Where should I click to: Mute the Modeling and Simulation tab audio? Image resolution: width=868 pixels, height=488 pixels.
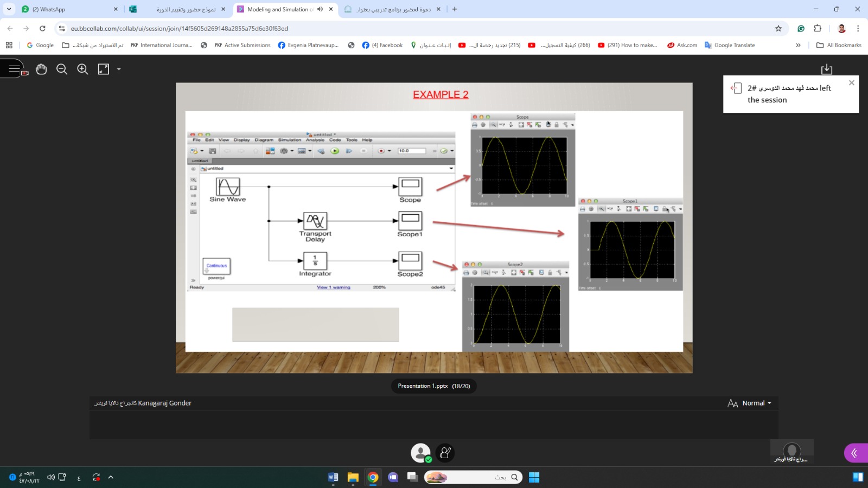click(x=320, y=9)
